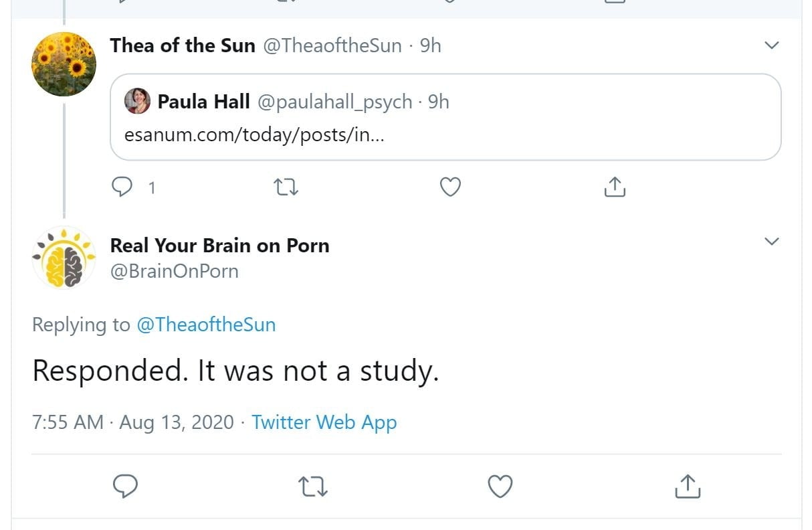Open Thea of the Sun's sunflower avatar
The image size is (812, 530).
(x=64, y=64)
